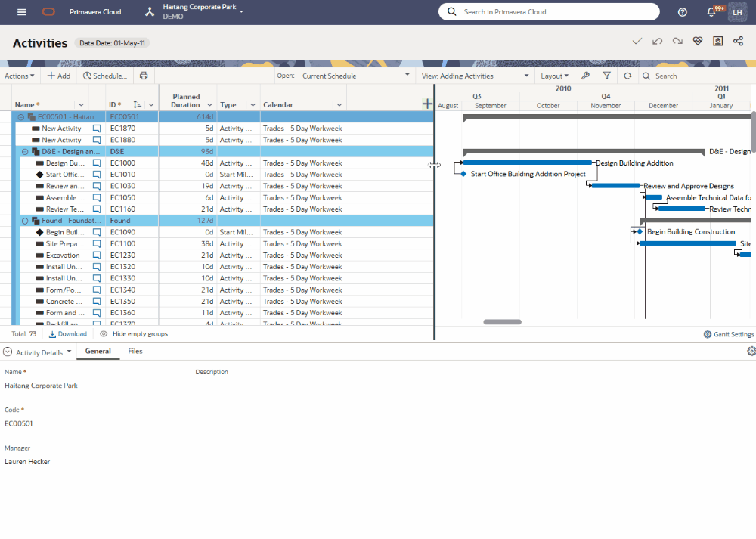Select the EC1230 cell
The height and width of the screenshot is (539, 756).
(132, 256)
